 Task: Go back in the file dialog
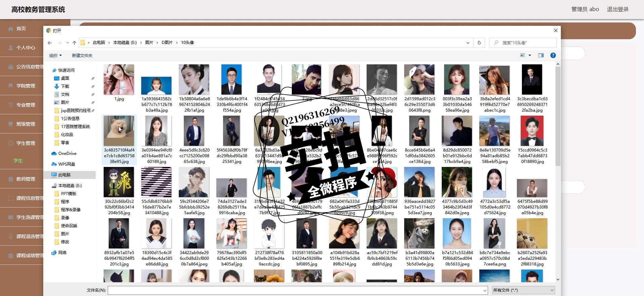(x=50, y=43)
